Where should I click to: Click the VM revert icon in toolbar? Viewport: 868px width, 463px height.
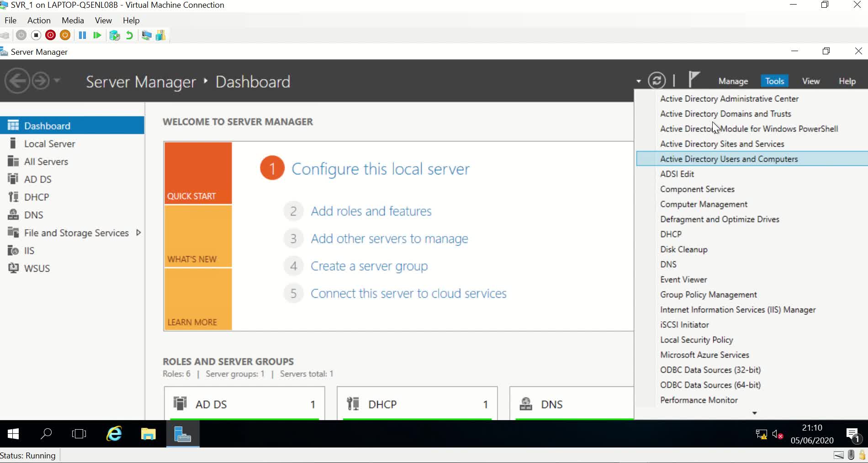tap(129, 35)
